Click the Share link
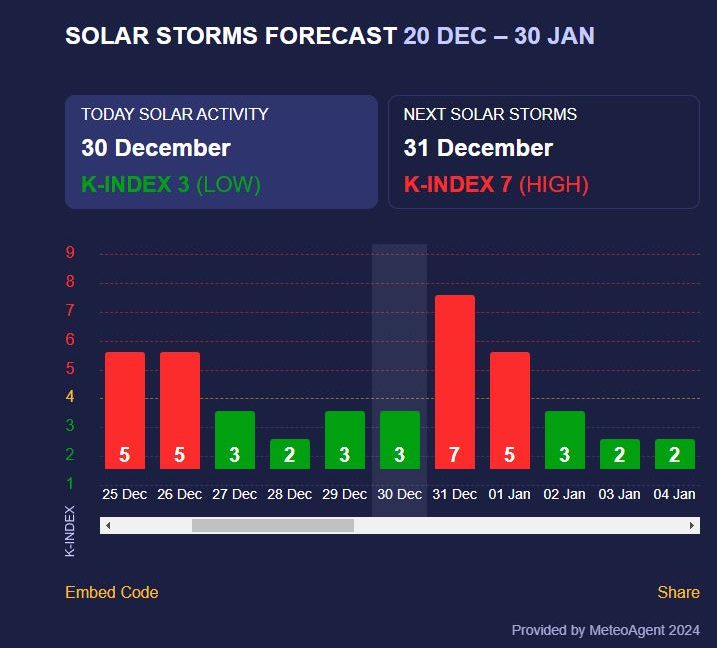The height and width of the screenshot is (648, 717). 678,592
